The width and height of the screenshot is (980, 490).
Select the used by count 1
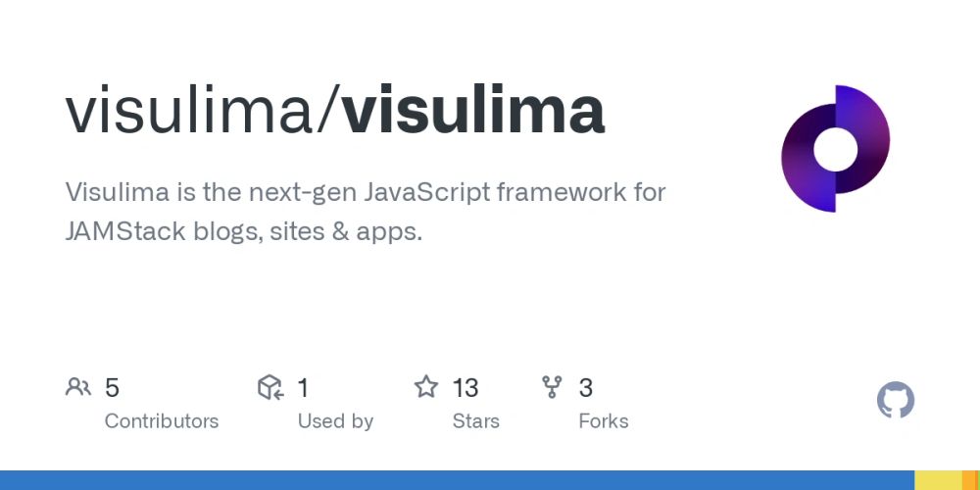coord(303,388)
